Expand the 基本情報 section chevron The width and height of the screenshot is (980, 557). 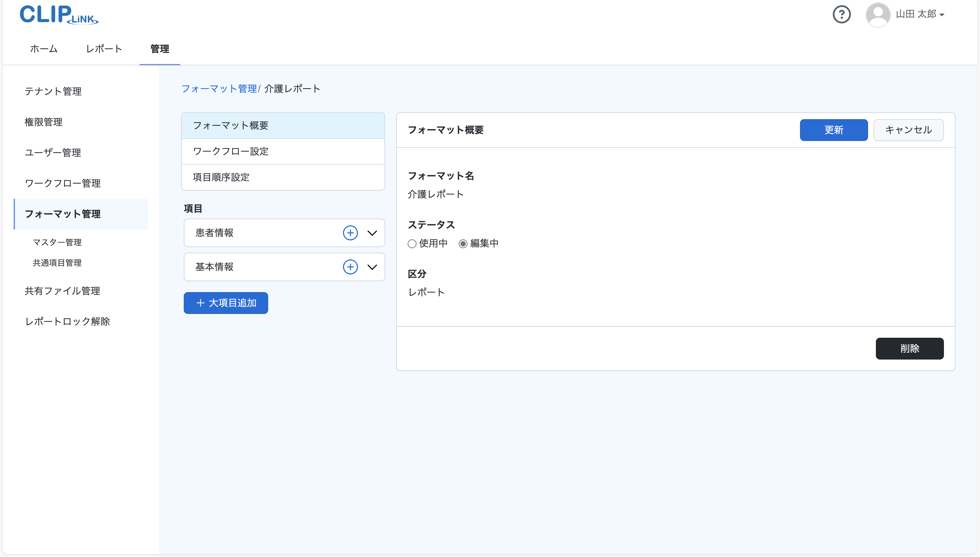(x=372, y=267)
